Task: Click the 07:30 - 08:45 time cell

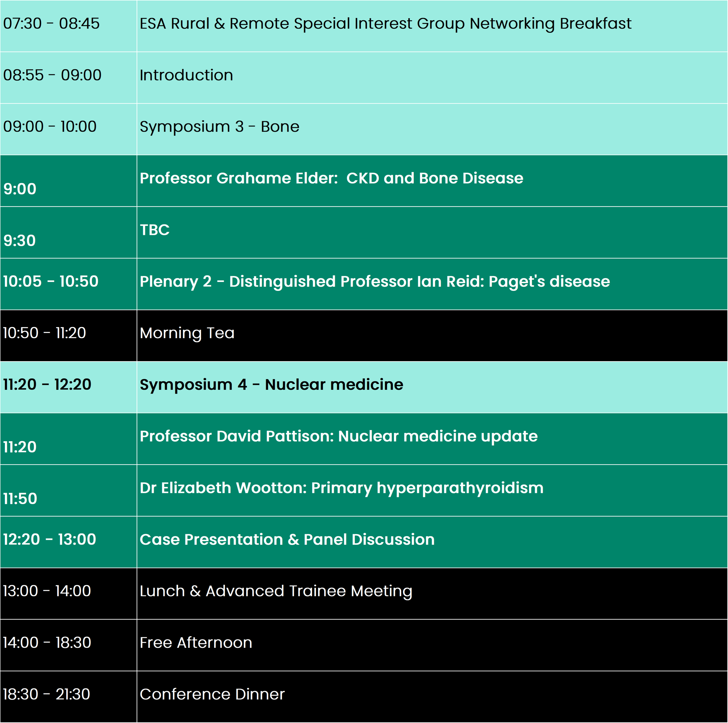Action: point(51,24)
